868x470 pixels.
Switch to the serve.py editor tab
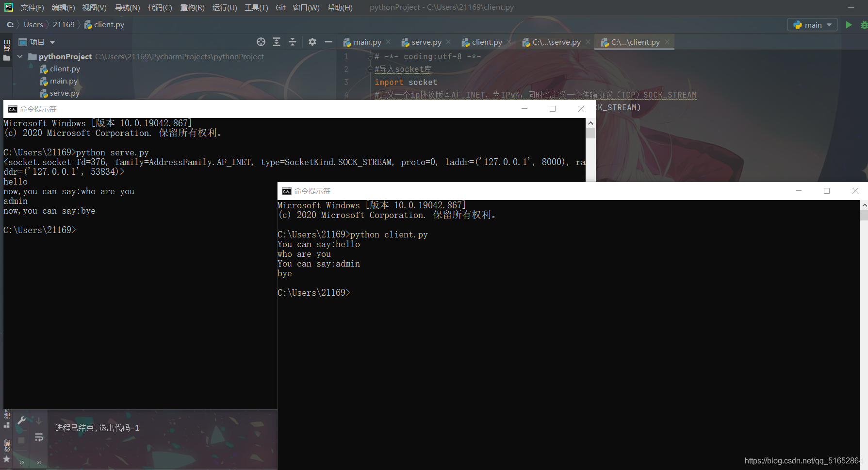424,42
